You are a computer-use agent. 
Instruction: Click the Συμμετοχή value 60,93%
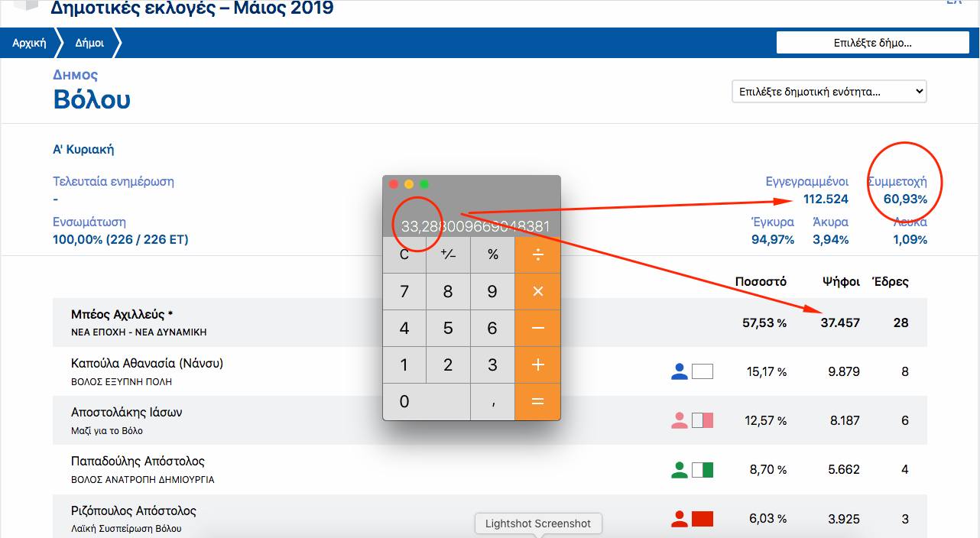[905, 199]
